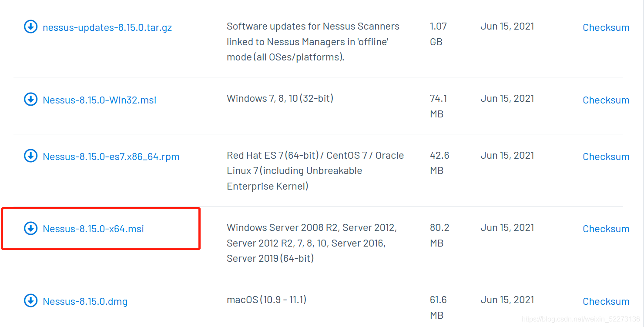644x327 pixels.
Task: Click date Jun 15, 2021 in Win32.msi row
Action: [507, 99]
